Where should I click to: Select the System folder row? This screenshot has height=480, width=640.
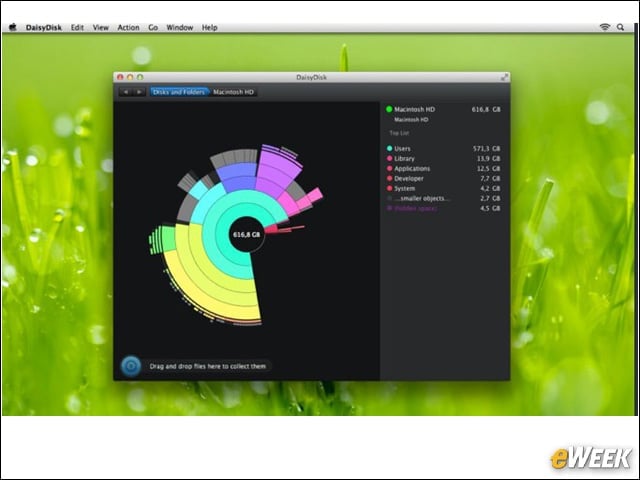coord(443,188)
